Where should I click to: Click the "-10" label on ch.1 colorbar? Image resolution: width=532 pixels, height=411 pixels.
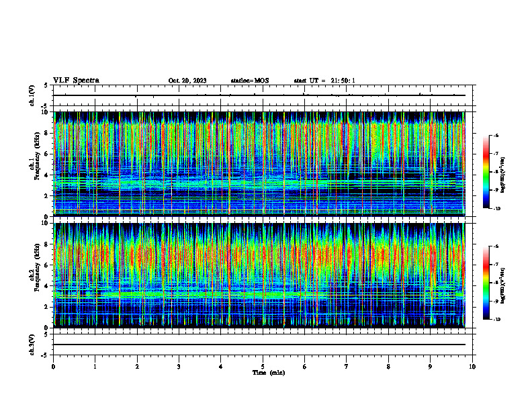[496, 209]
